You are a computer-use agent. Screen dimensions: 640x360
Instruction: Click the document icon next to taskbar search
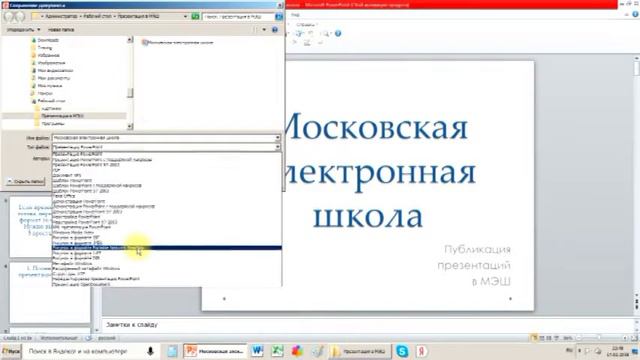172,351
